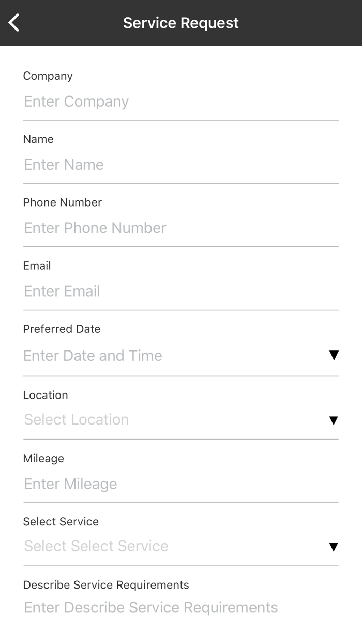Tap the Service Request header title
The width and height of the screenshot is (362, 644).
coord(181,23)
